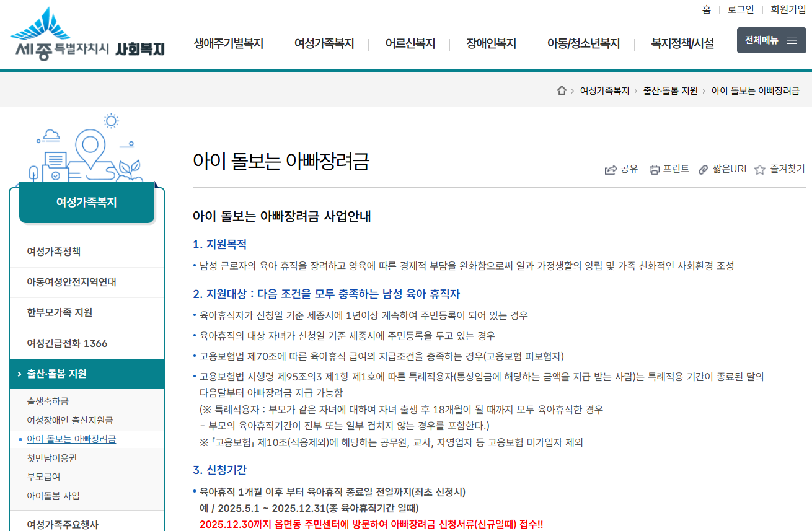Image resolution: width=812 pixels, height=531 pixels.
Task: Open the 생애주기별복지 top menu
Action: 229,43
